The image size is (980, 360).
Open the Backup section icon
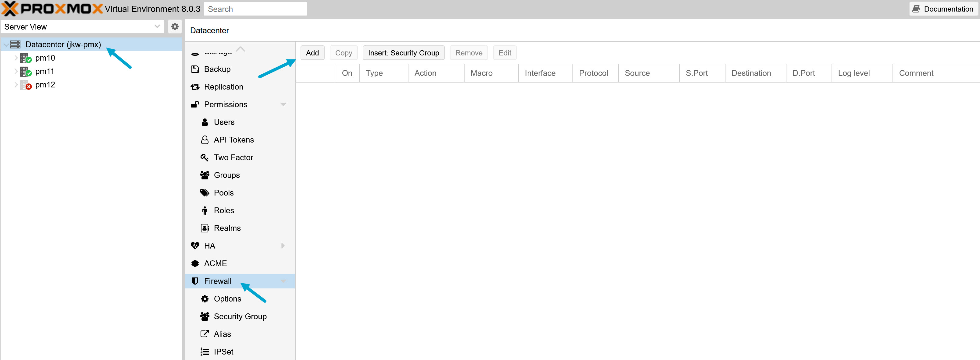(195, 69)
